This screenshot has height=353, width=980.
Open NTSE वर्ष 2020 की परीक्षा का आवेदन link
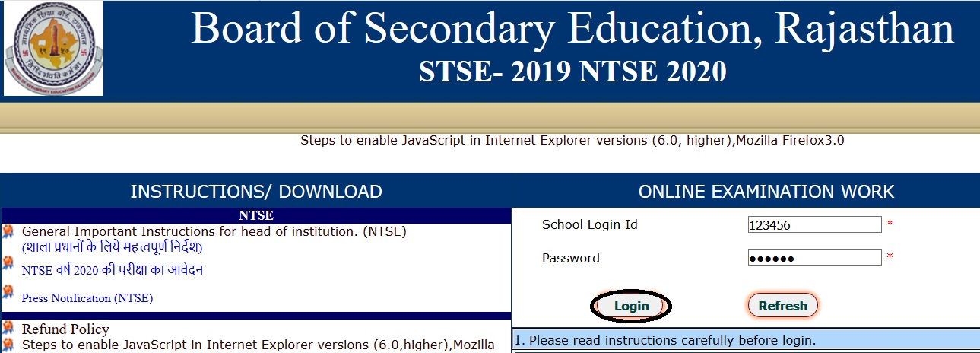click(113, 270)
